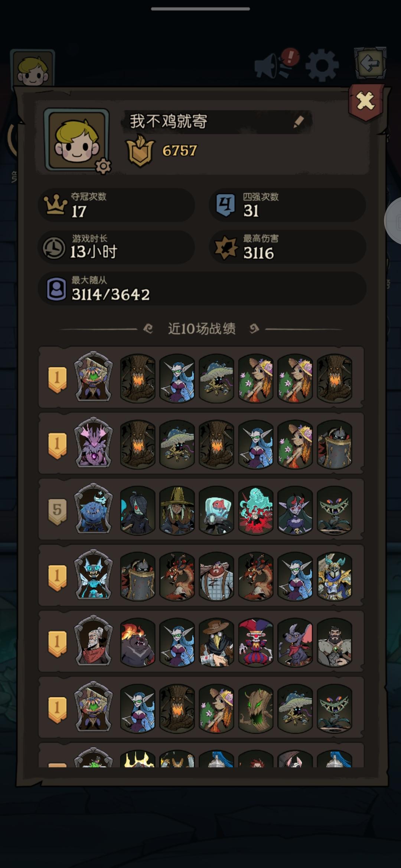Close the player profile panel
This screenshot has width=401, height=868.
366,101
